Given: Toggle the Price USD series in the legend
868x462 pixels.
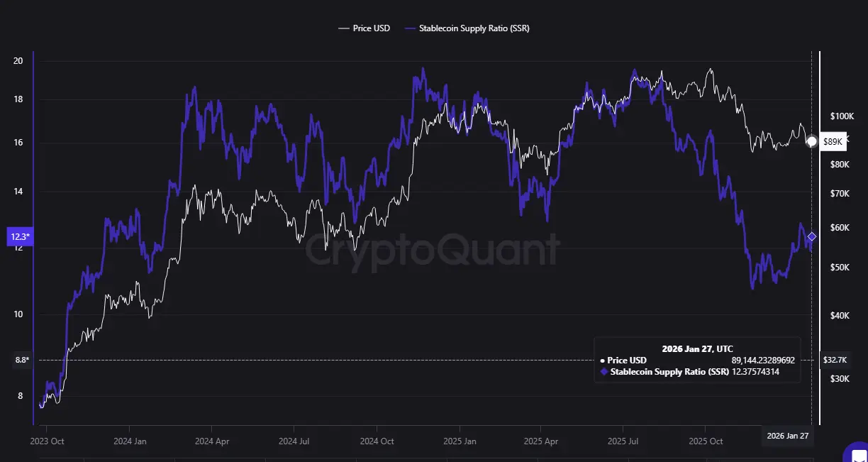Looking at the screenshot, I should pyautogui.click(x=364, y=28).
